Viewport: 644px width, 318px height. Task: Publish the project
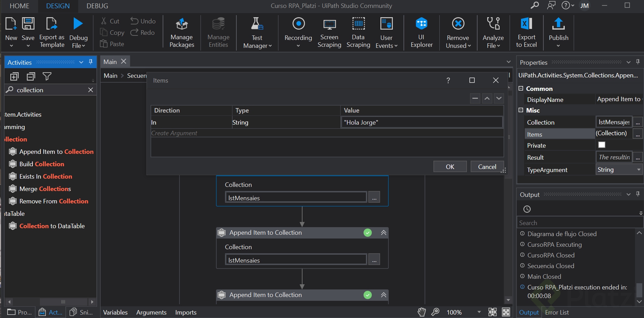pyautogui.click(x=558, y=33)
